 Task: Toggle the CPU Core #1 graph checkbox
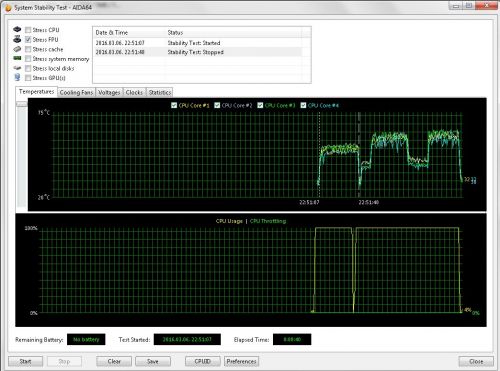click(174, 105)
